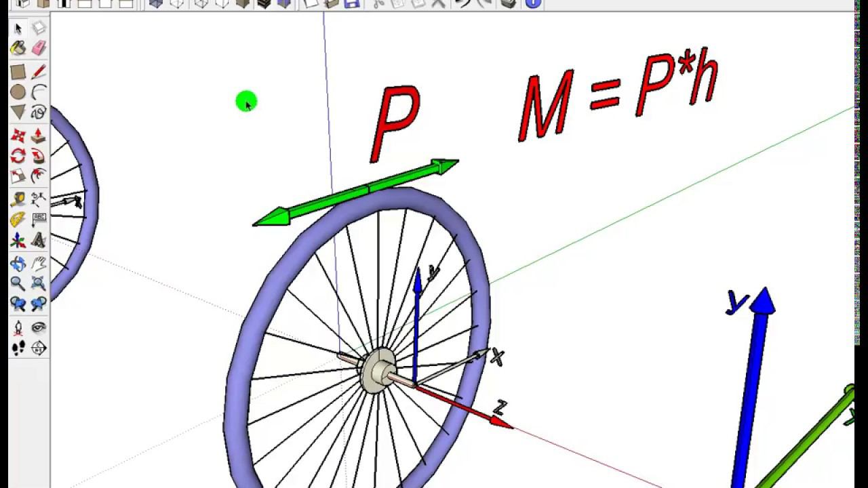Choose the Tape Measure tool

click(x=18, y=200)
